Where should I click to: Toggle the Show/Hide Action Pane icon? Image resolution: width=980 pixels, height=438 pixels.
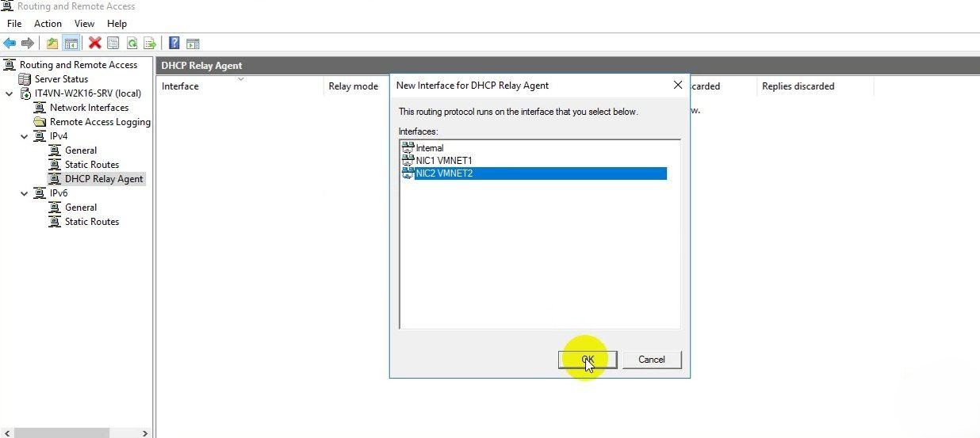(x=193, y=43)
